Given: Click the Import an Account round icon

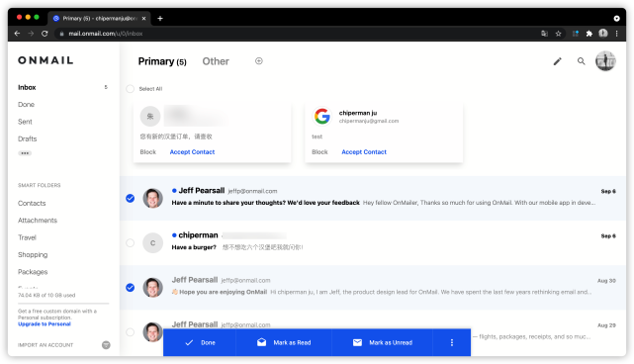Looking at the screenshot, I should [106, 345].
